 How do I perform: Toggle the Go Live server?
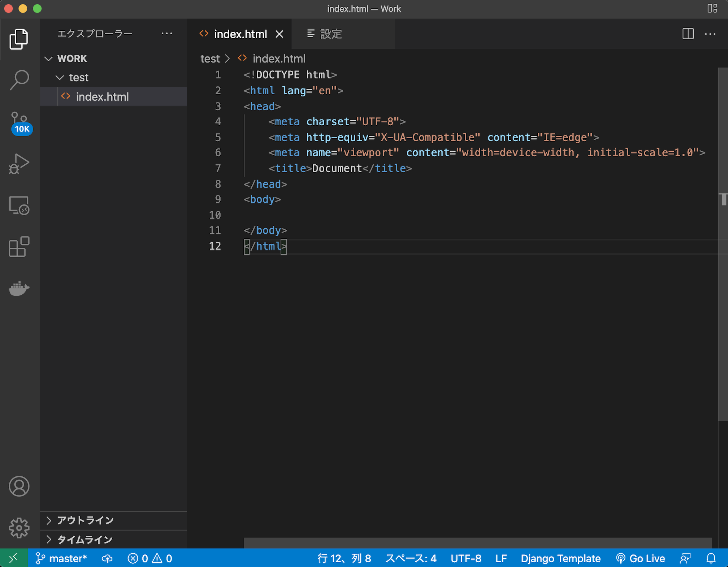coord(641,558)
